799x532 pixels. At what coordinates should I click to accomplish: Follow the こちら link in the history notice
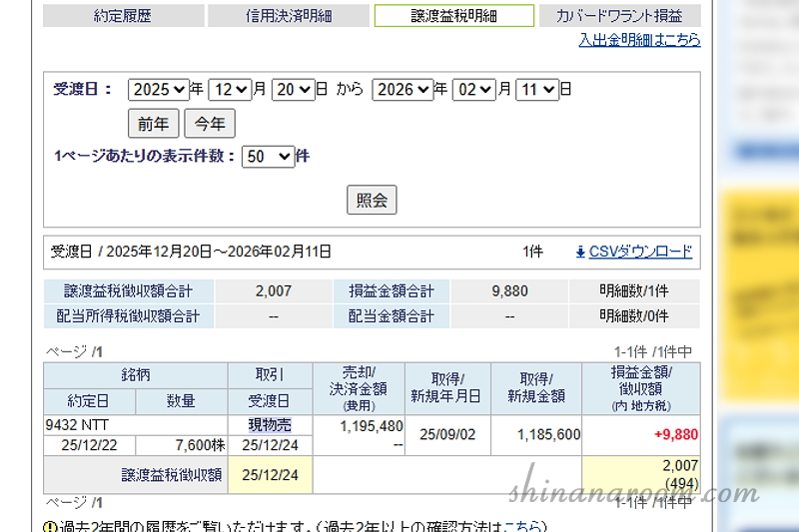click(x=523, y=526)
